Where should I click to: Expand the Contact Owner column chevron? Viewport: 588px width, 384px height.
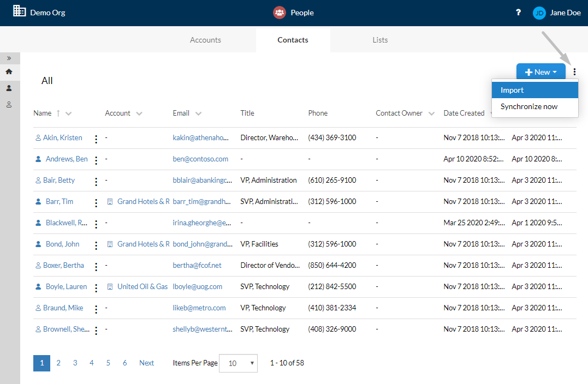(432, 113)
